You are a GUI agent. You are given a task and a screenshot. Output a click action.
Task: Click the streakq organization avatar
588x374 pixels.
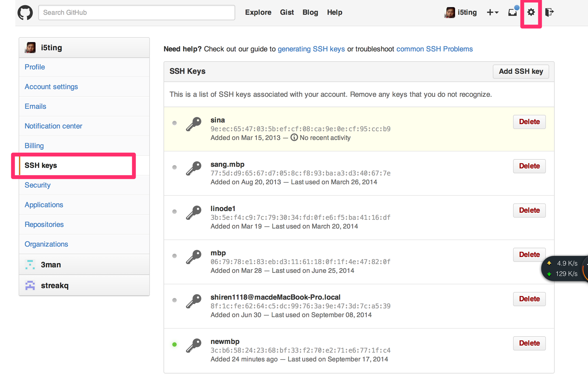(30, 285)
